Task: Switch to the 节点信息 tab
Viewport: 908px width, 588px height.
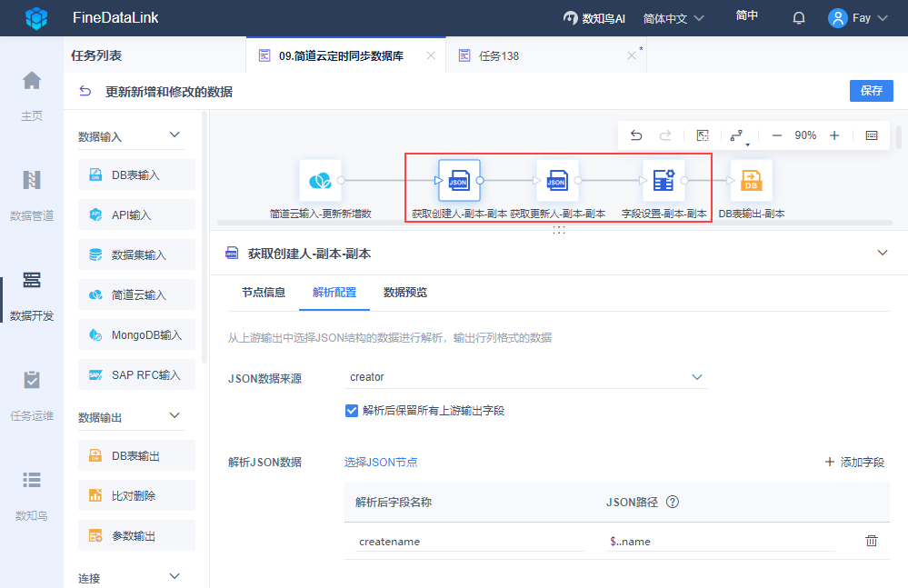Action: 264,293
